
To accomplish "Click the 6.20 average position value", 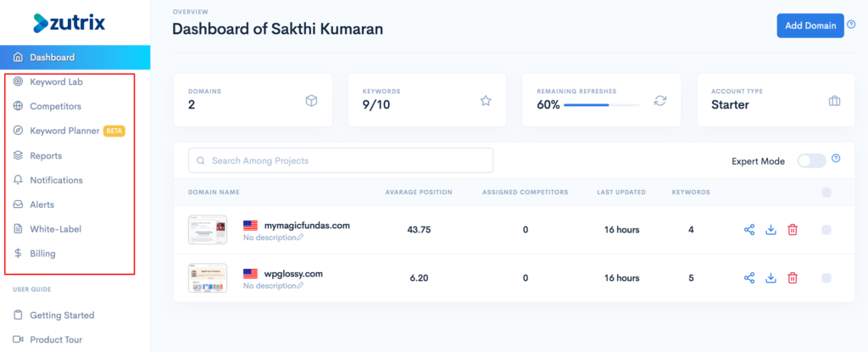I will 419,277.
